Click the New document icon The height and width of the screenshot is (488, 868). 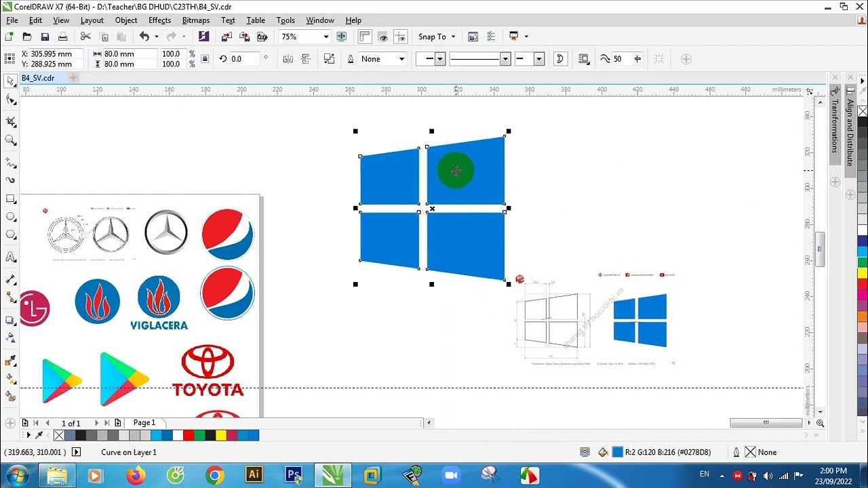[x=9, y=37]
